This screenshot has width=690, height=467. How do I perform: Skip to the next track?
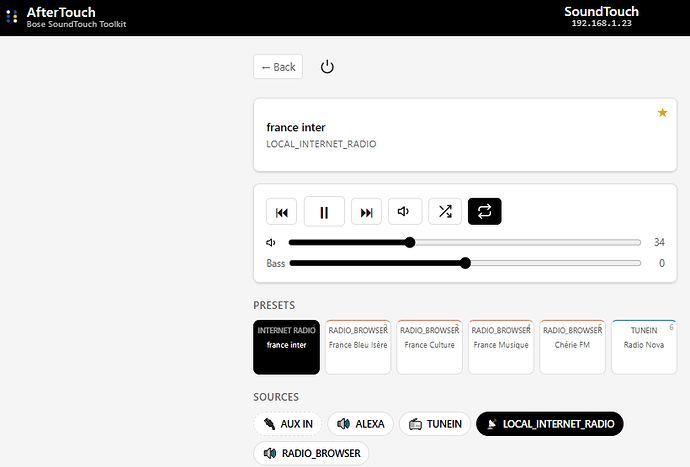(367, 212)
